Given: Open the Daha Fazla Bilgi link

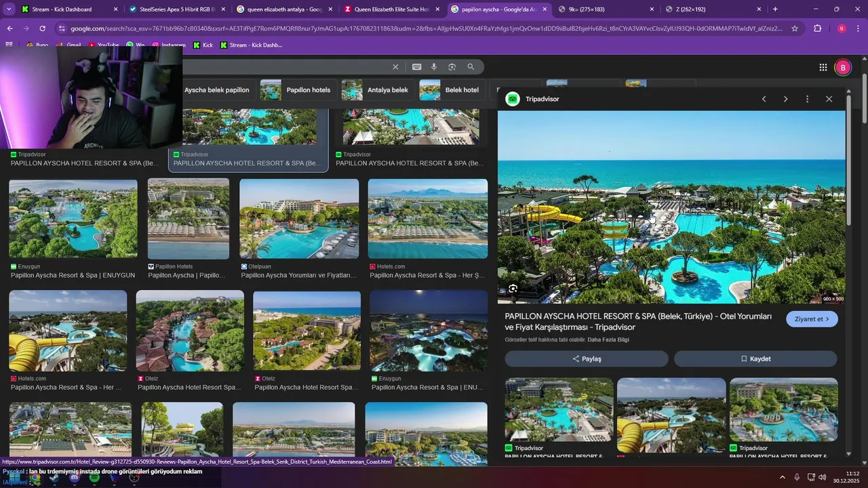Looking at the screenshot, I should coord(608,340).
